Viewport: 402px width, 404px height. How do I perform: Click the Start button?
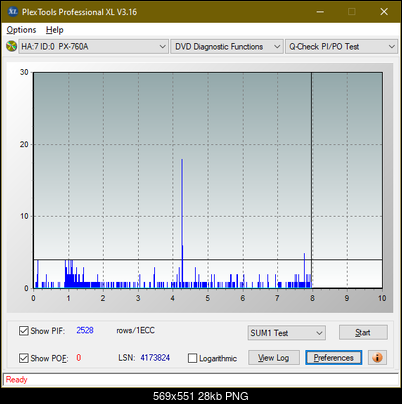[363, 332]
